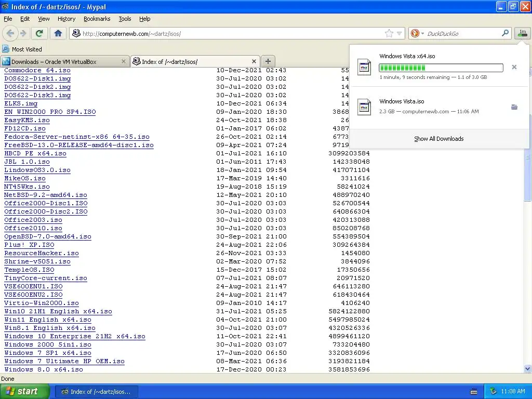Open the address bar history dropdown
The width and height of the screenshot is (532, 399).
(x=400, y=33)
